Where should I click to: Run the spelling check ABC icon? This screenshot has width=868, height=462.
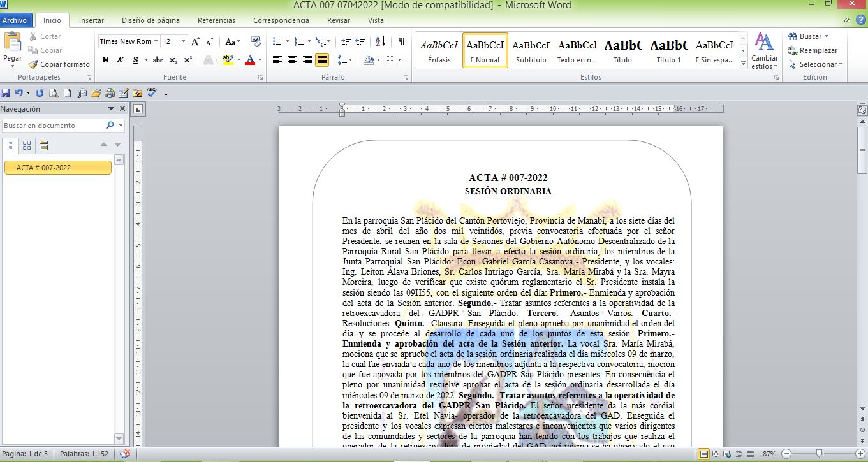click(x=151, y=93)
